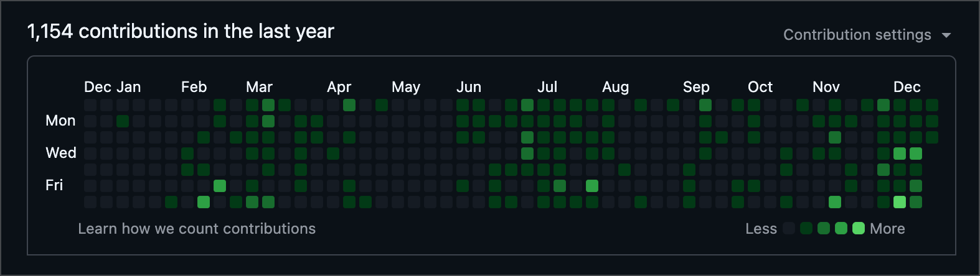The image size is (980, 276).
Task: Click the bright Saturday cell under Nov
Action: pyautogui.click(x=835, y=202)
